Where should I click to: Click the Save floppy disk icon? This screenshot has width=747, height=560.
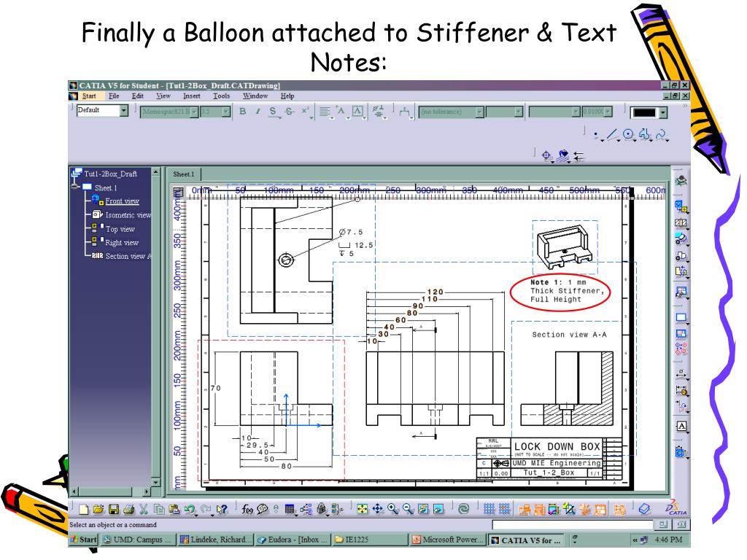114,509
